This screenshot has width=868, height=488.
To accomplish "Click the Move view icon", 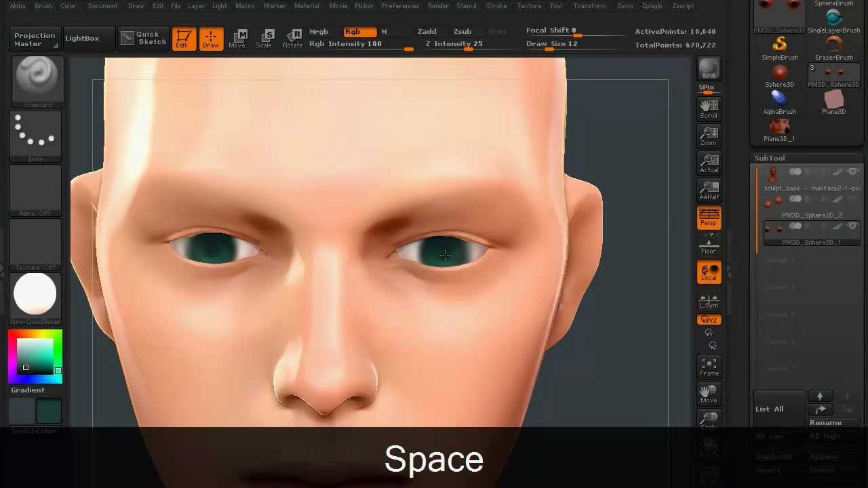I will pyautogui.click(x=709, y=394).
